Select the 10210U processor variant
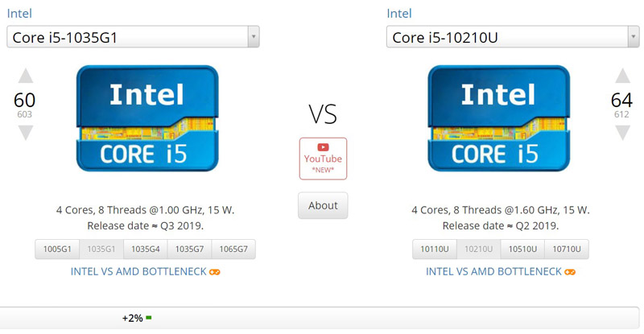Viewport: 644px width, 334px height. pyautogui.click(x=478, y=249)
